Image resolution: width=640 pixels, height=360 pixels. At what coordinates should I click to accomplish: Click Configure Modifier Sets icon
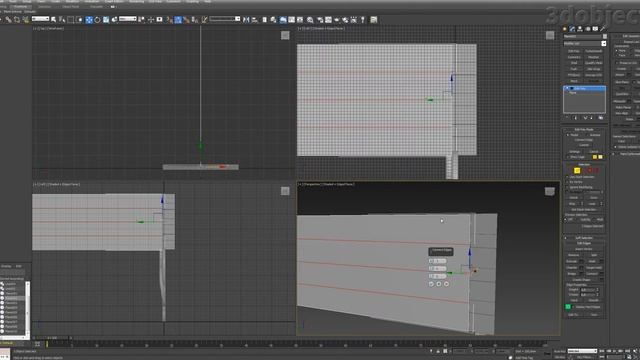pos(601,118)
